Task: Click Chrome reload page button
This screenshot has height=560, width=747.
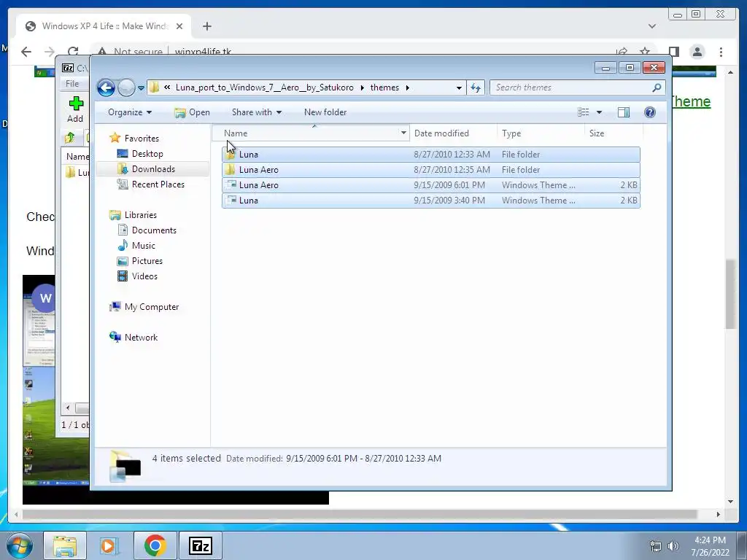Action: 73,52
